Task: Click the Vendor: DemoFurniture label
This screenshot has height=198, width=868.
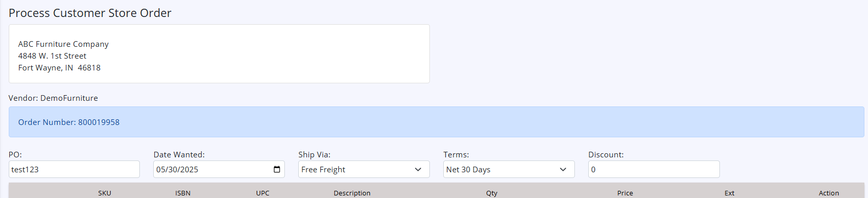Action: (53, 98)
